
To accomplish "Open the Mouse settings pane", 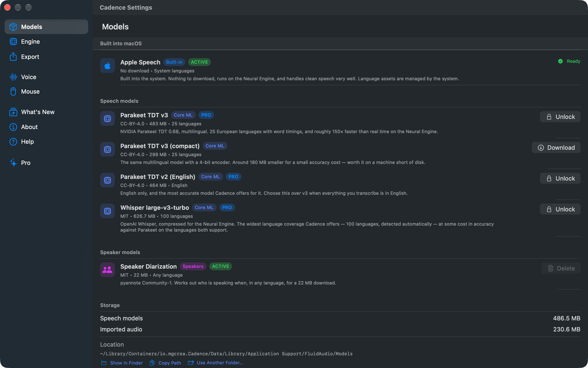I will pyautogui.click(x=46, y=92).
